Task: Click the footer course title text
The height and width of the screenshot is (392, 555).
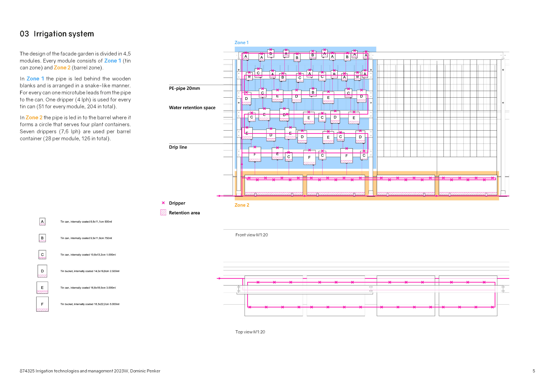Action: click(x=90, y=371)
